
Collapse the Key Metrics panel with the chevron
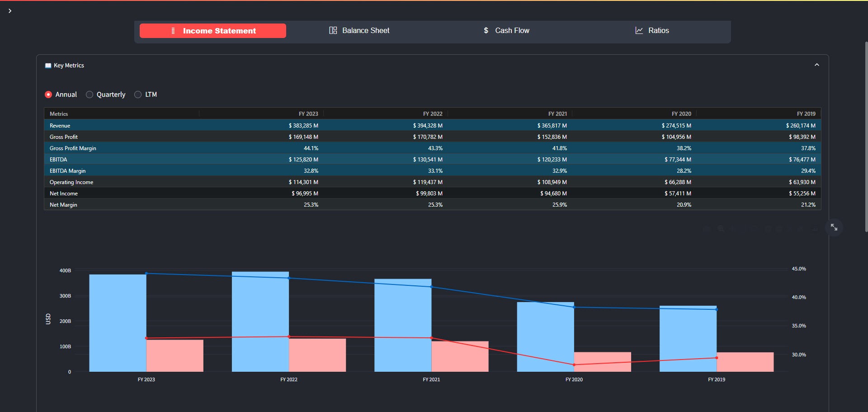(x=816, y=65)
